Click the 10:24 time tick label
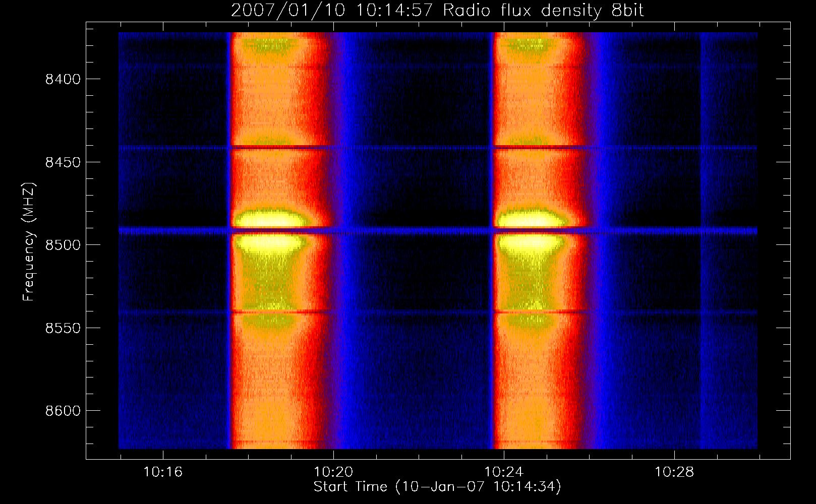The width and height of the screenshot is (816, 504). pos(504,472)
